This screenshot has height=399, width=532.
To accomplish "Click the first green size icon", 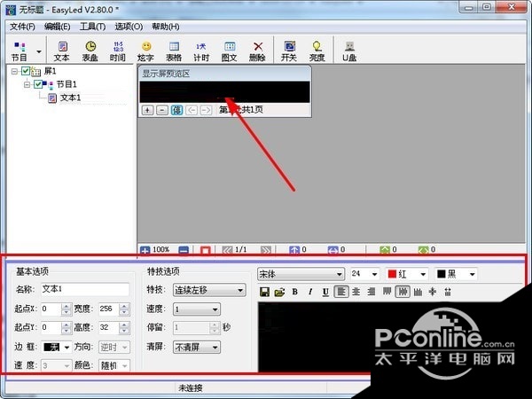I will click(385, 250).
